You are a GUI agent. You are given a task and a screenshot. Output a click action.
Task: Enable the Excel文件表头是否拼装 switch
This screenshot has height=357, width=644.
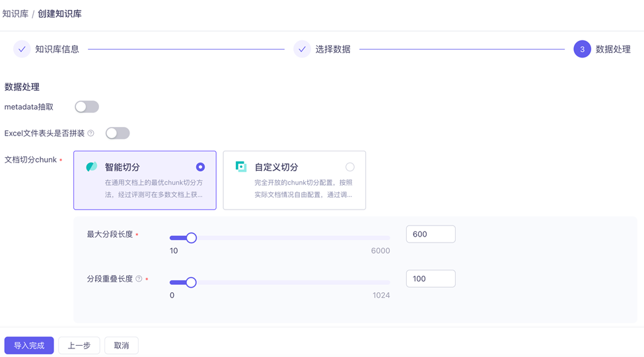[118, 134]
